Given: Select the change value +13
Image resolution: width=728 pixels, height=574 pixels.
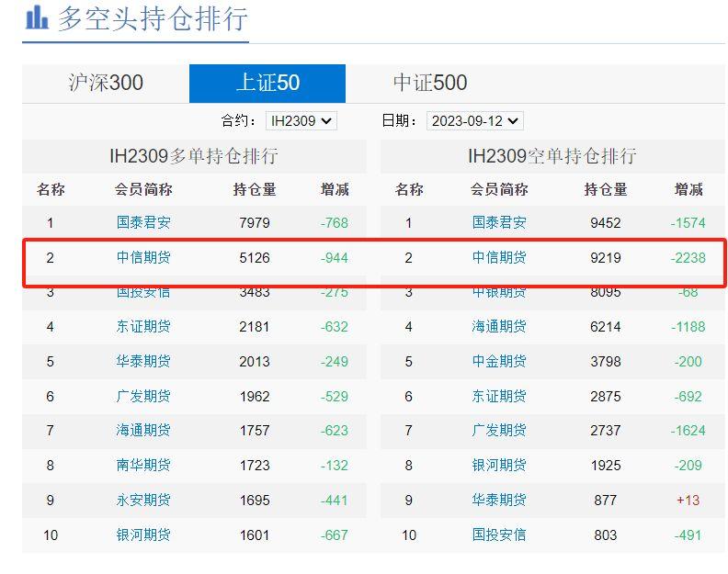Looking at the screenshot, I should pyautogui.click(x=688, y=501).
